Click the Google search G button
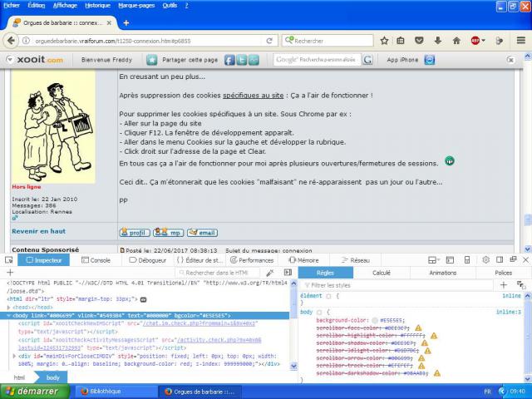Viewport: 532px width, 399px height. click(x=367, y=60)
